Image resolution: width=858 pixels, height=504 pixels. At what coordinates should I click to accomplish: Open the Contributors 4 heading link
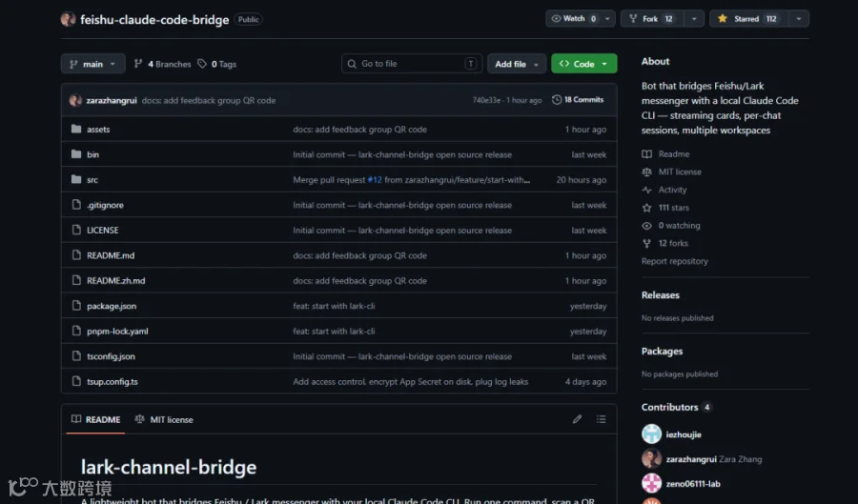[x=675, y=407]
